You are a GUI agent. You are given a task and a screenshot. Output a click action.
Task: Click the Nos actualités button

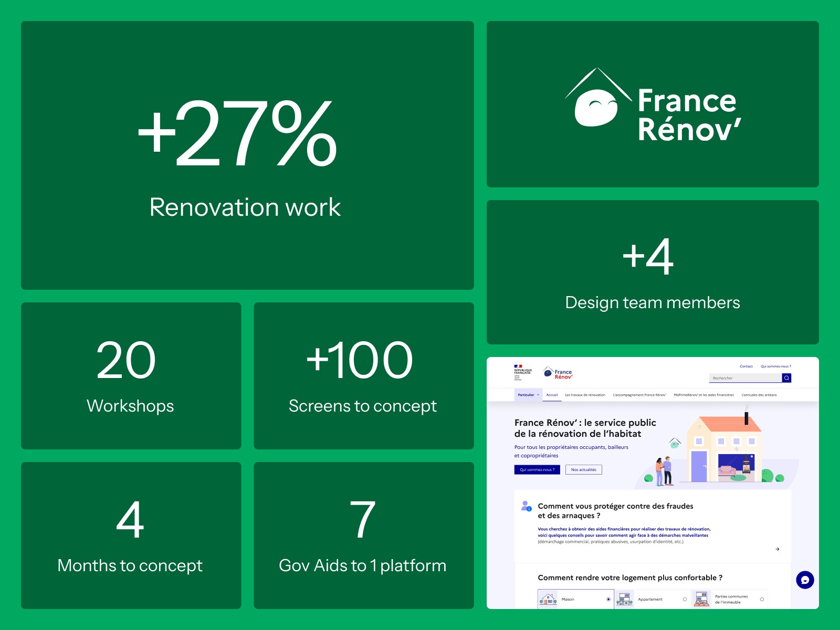point(584,470)
